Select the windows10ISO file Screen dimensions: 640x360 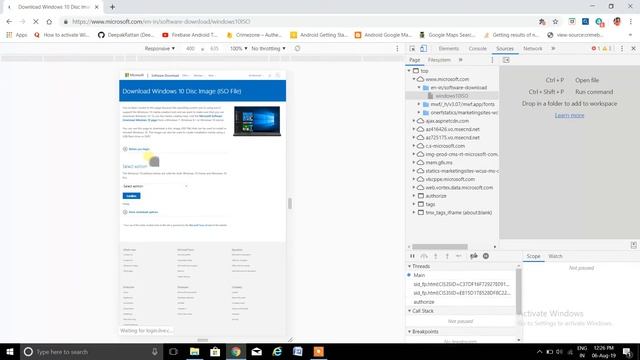coord(451,96)
